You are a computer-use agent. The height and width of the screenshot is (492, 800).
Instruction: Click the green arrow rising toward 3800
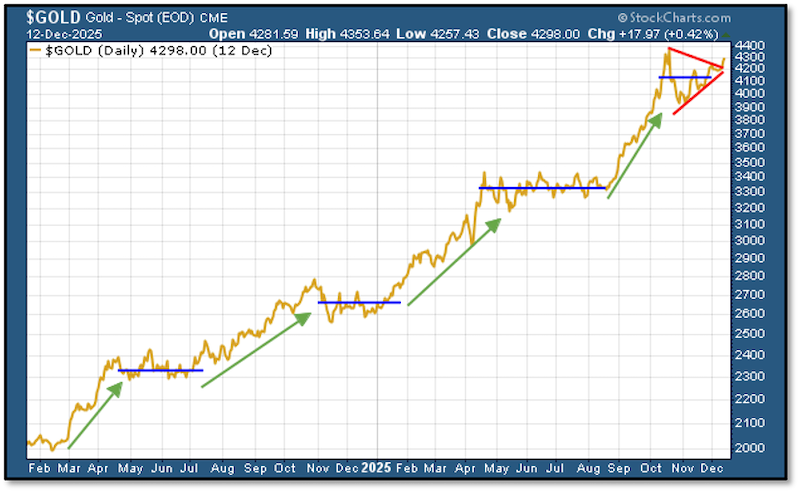(634, 156)
